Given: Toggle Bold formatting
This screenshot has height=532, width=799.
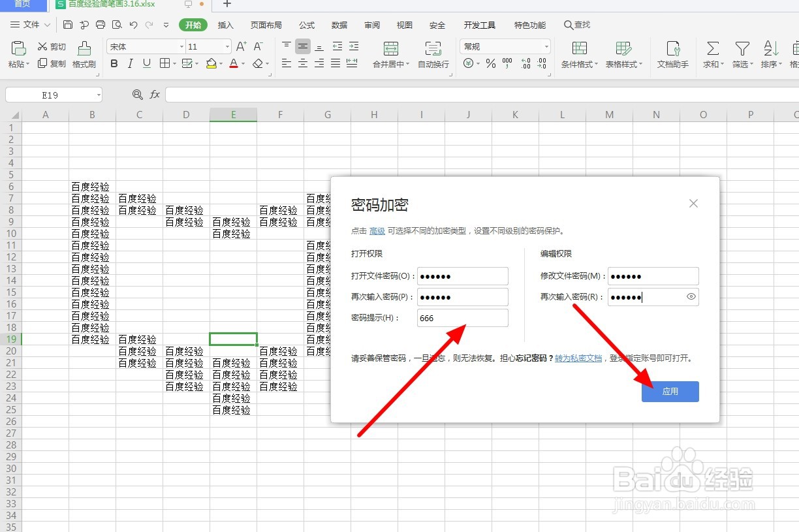Looking at the screenshot, I should tap(114, 63).
